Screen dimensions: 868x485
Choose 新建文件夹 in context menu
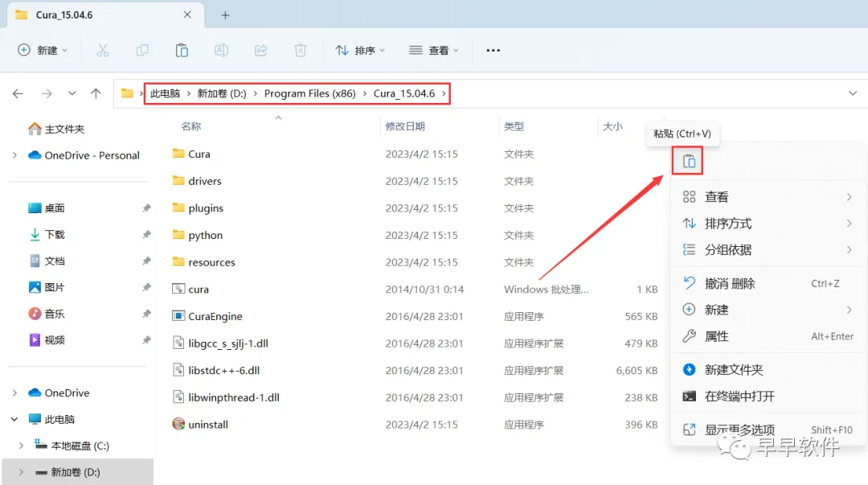pos(768,370)
